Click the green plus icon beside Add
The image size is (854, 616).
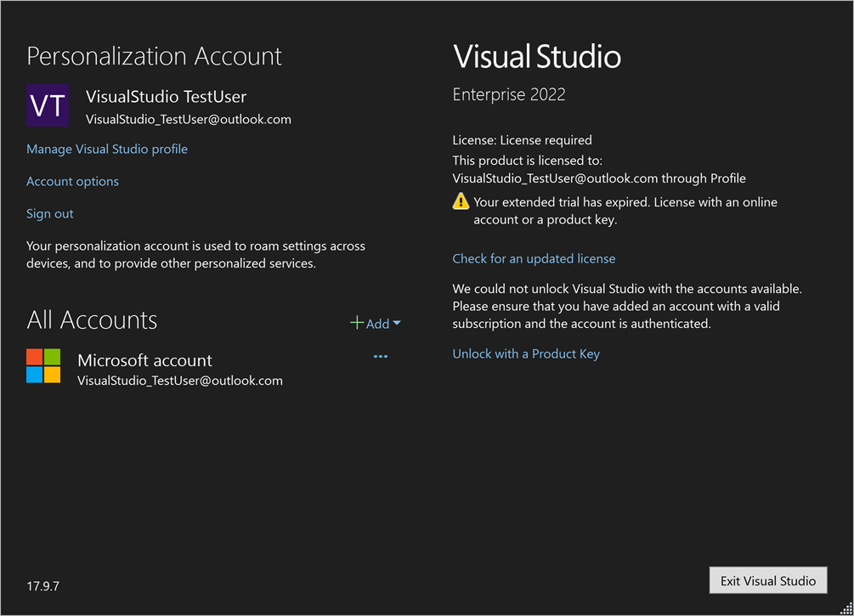pos(358,323)
